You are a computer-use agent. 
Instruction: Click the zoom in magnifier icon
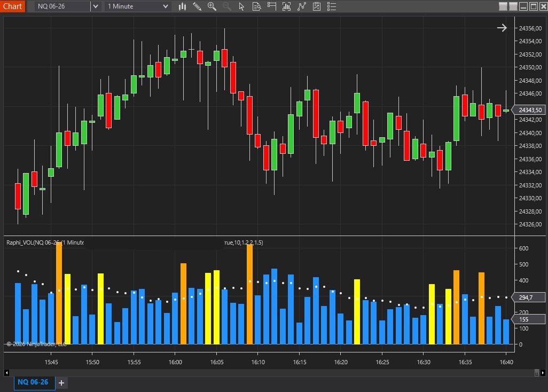(212, 6)
